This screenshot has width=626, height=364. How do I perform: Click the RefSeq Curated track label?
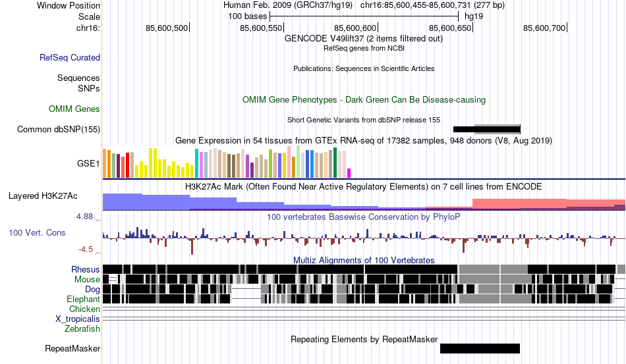click(x=70, y=57)
